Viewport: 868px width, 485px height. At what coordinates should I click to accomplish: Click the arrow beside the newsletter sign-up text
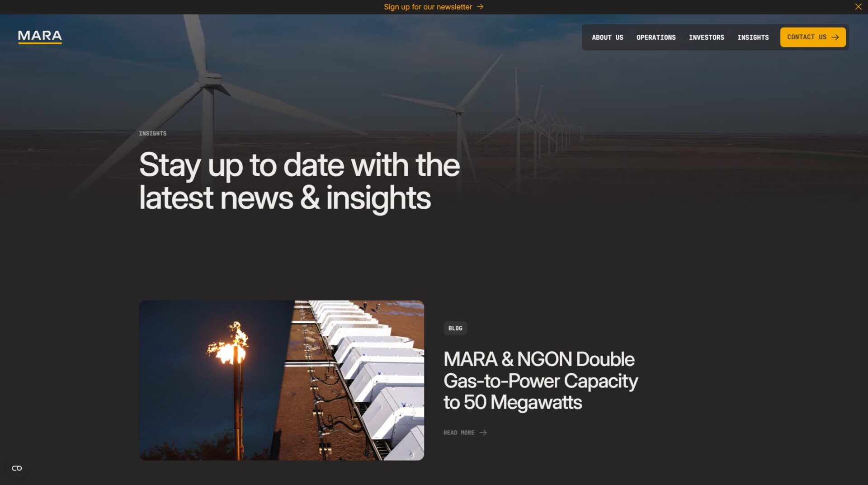480,7
